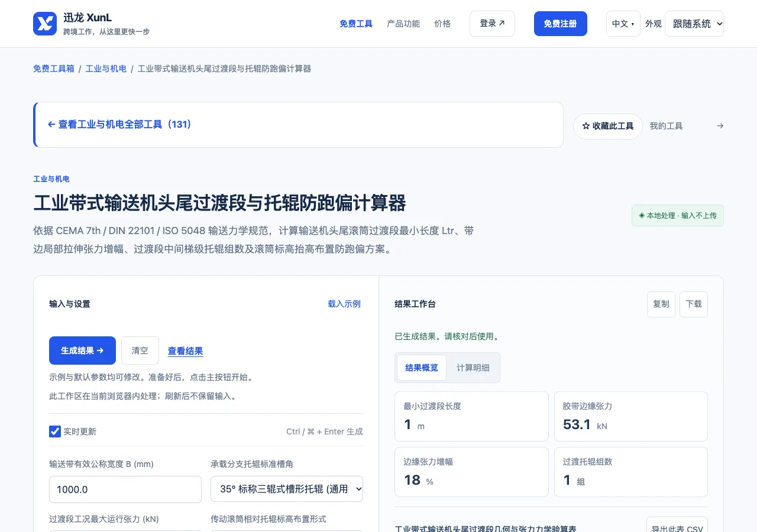This screenshot has width=757, height=532.
Task: Click the 边缘张力增幅 18 % card
Action: 471,472
